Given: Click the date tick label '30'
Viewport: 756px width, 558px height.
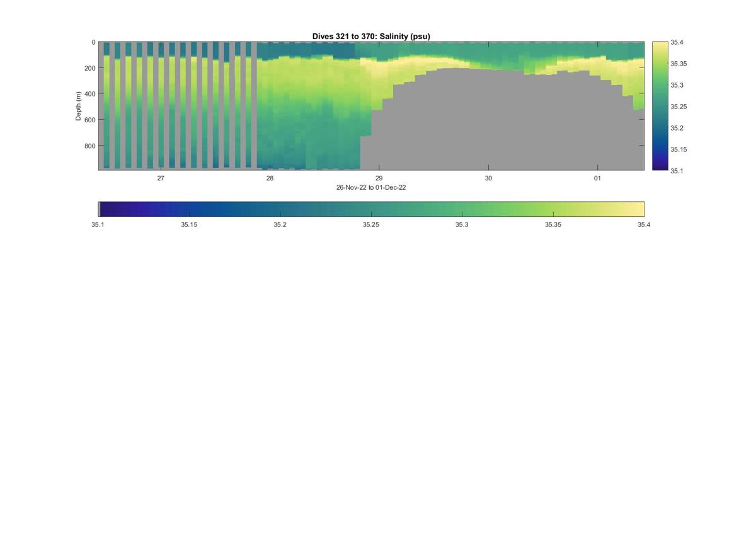Looking at the screenshot, I should click(x=488, y=178).
